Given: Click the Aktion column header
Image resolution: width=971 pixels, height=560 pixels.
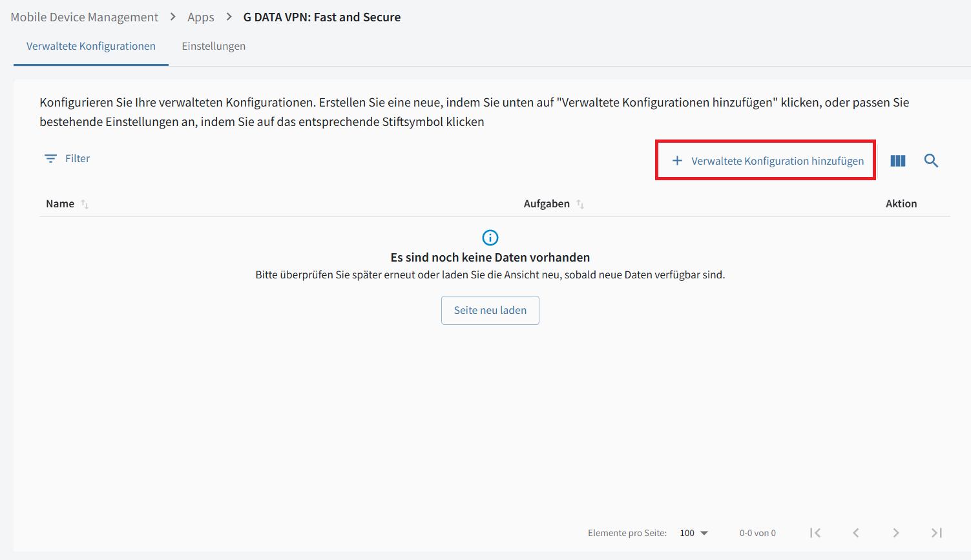Looking at the screenshot, I should coord(901,204).
